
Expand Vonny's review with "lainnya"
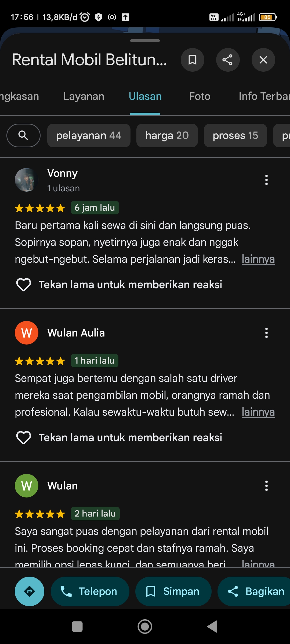258,259
